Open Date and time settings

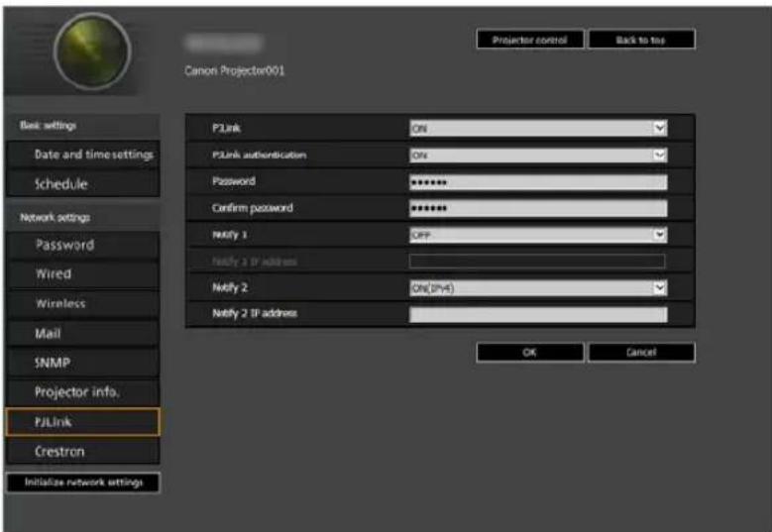coord(83,155)
